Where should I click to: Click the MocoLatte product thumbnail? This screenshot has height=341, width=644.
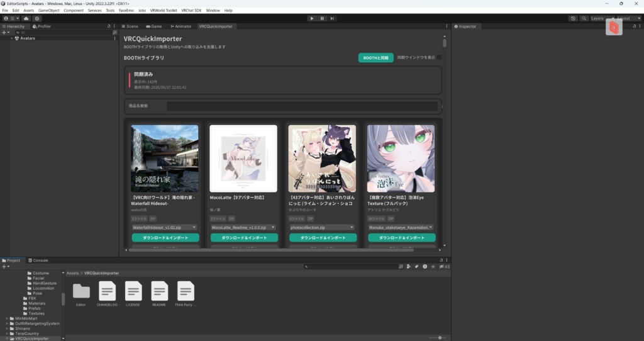[243, 159]
